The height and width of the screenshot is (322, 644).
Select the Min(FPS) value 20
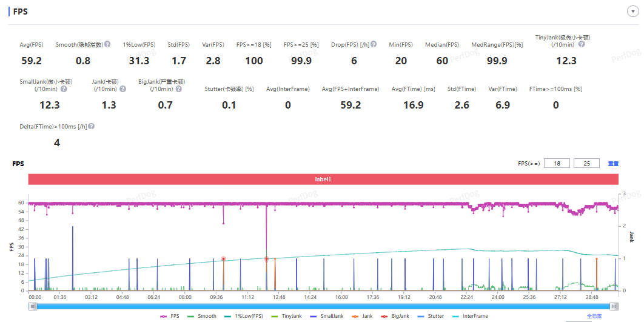click(x=401, y=61)
